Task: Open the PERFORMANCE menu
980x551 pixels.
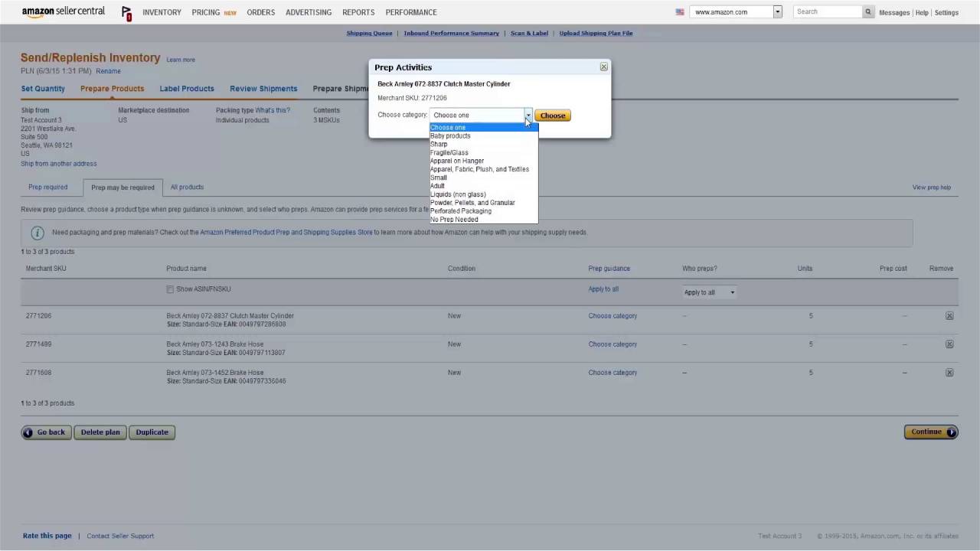Action: tap(411, 12)
